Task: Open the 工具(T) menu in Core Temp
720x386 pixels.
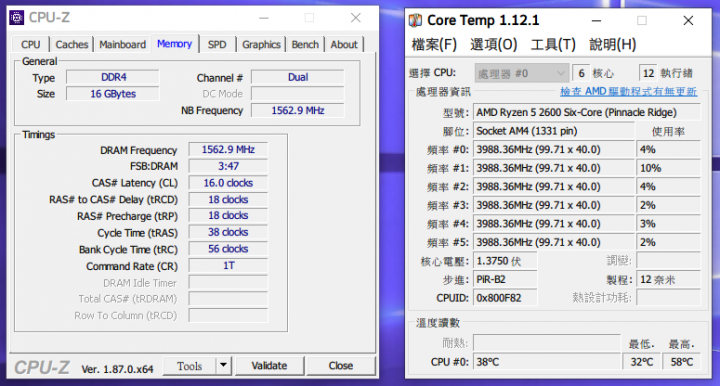Action: coord(553,45)
